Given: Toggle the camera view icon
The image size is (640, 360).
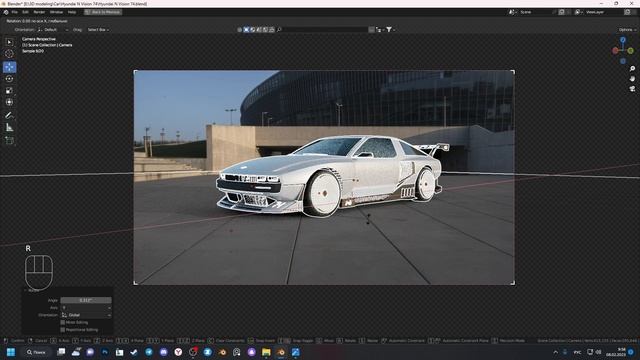Looking at the screenshot, I should (632, 89).
